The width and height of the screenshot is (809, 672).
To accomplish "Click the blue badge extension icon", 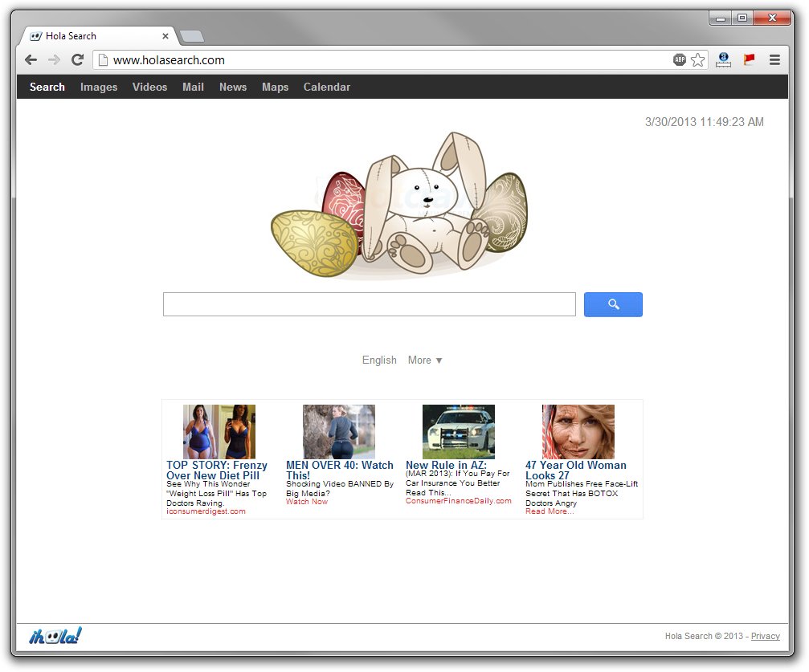I will 723,60.
